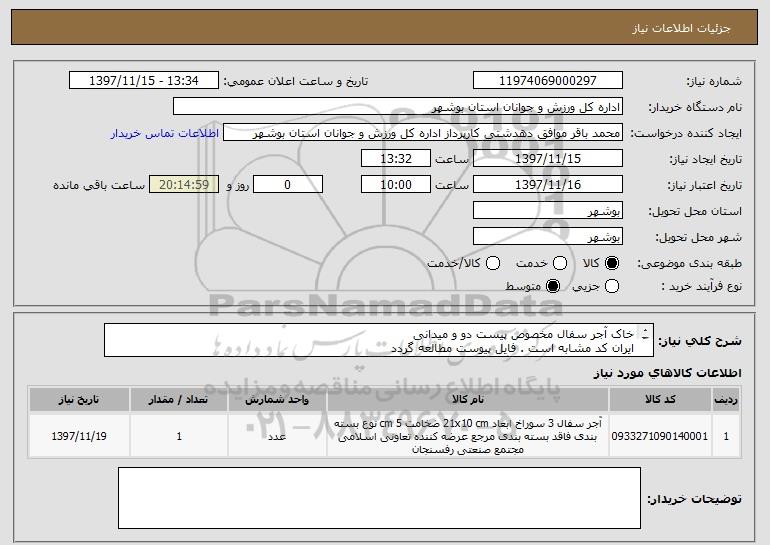Click product code 0933271090140001 cell
770x545 pixels.
click(x=660, y=436)
